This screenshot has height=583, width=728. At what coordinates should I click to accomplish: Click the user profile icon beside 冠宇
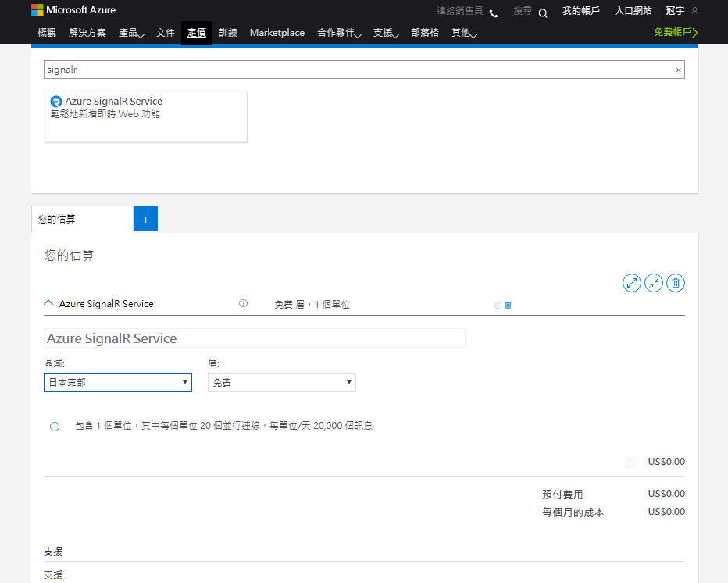pyautogui.click(x=694, y=10)
